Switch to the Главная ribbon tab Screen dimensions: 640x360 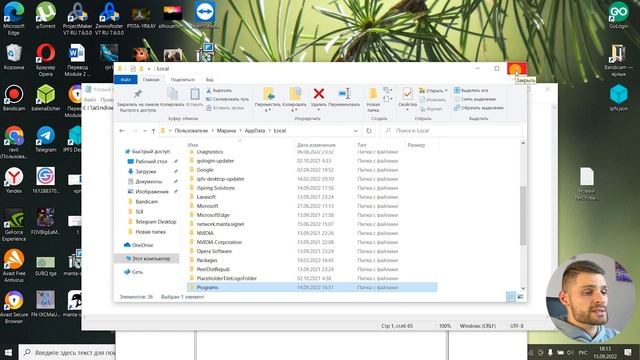tap(151, 80)
